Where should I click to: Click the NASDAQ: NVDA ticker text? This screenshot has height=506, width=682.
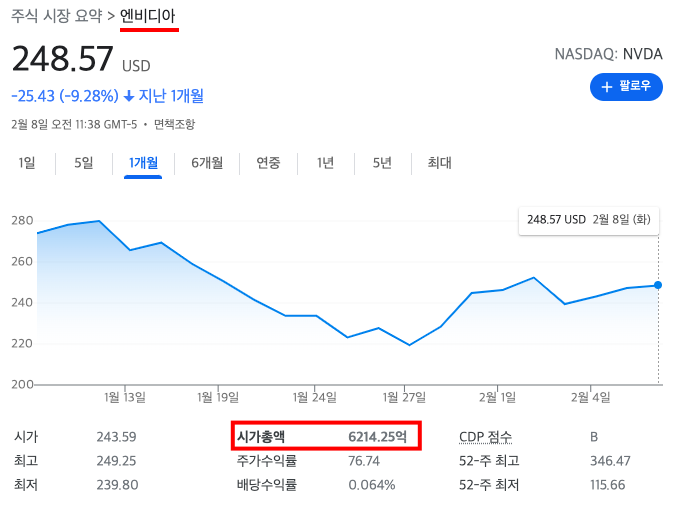tap(608, 54)
